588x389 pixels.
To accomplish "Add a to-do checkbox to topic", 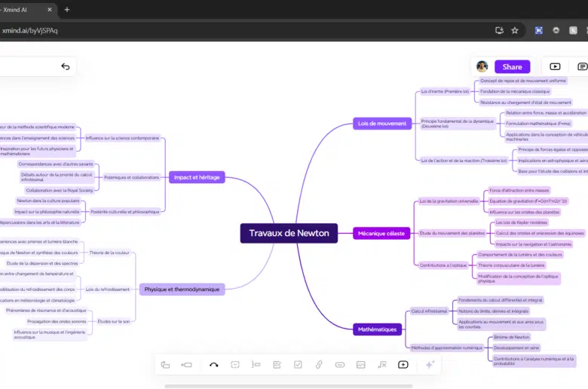I will click(298, 365).
